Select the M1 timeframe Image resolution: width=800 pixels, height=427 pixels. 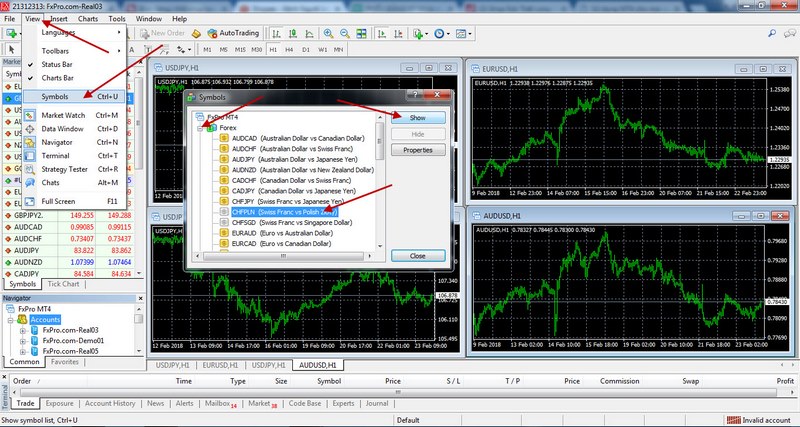(207, 49)
